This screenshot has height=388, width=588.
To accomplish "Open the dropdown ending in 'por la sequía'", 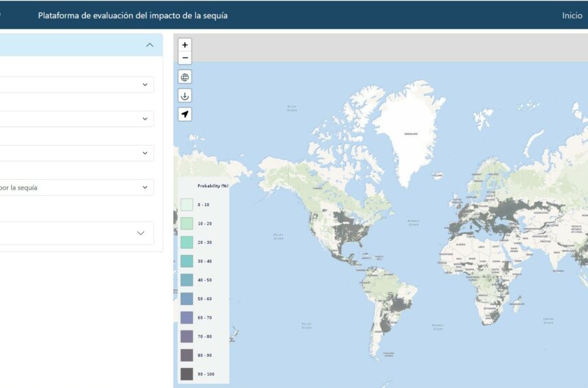I will pos(77,187).
